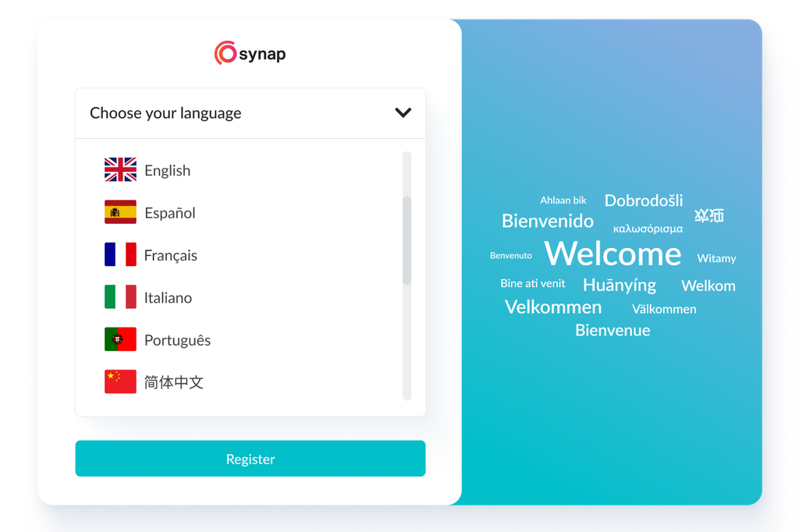Click the Witamy text
This screenshot has width=799, height=532.
(716, 258)
